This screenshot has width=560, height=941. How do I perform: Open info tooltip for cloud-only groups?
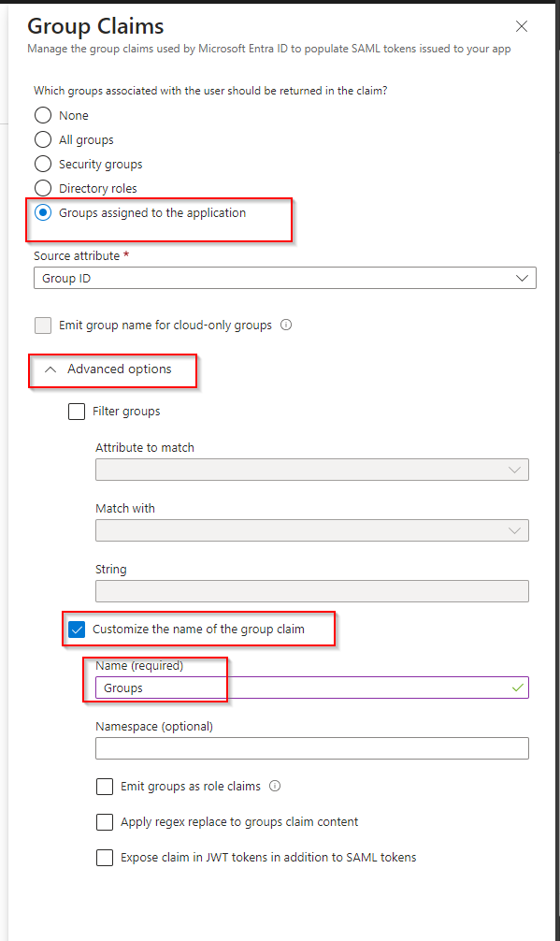pyautogui.click(x=286, y=325)
